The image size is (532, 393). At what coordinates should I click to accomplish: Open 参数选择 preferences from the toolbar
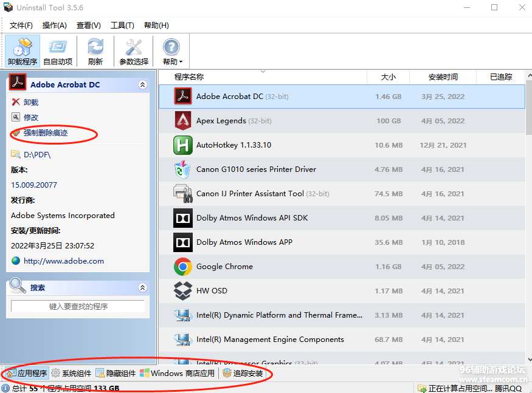(x=133, y=51)
